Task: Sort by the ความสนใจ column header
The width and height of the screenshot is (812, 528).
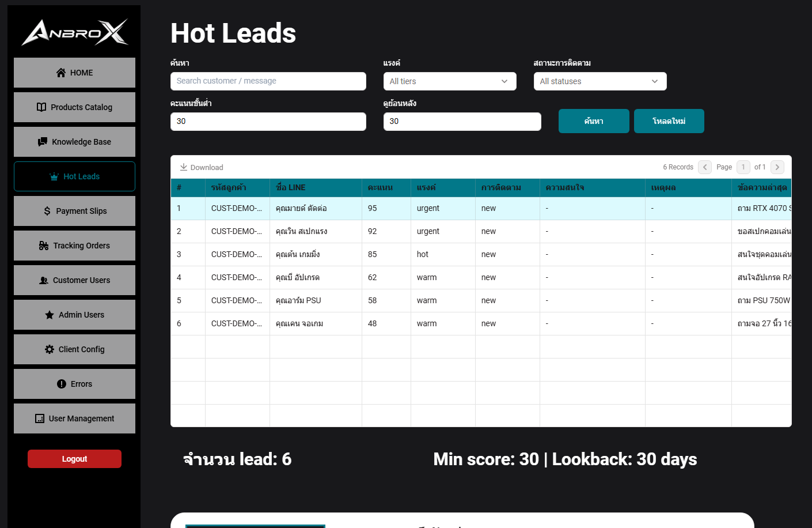Action: [x=593, y=188]
